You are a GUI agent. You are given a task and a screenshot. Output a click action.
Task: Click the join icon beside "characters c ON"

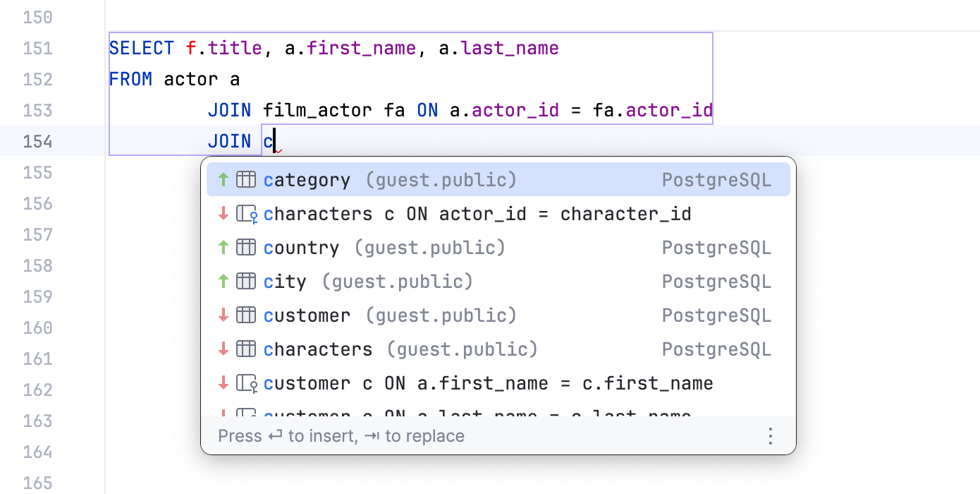pos(247,214)
